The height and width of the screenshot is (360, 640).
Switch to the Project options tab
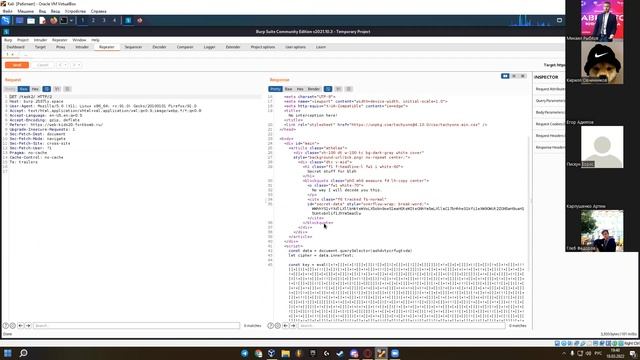pos(263,47)
